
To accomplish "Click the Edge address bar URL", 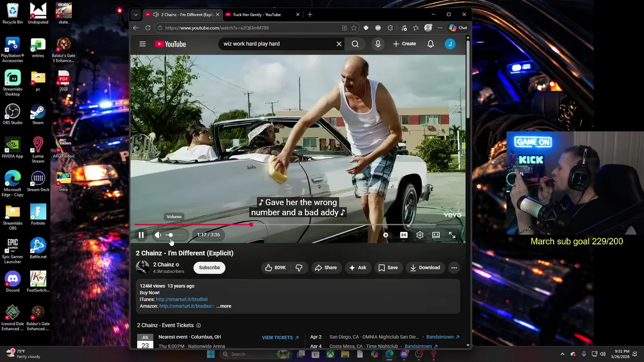I will tap(216, 28).
